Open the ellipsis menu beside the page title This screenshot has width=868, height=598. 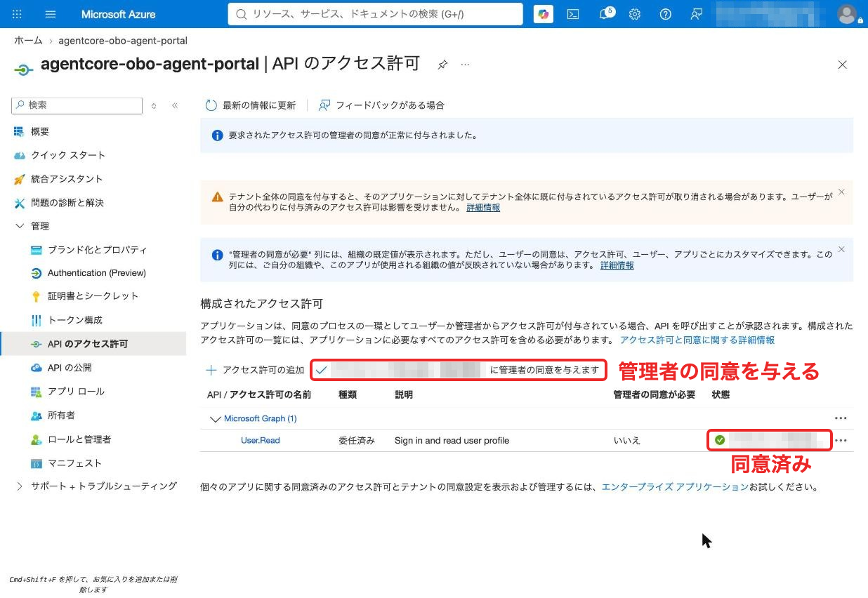(465, 65)
